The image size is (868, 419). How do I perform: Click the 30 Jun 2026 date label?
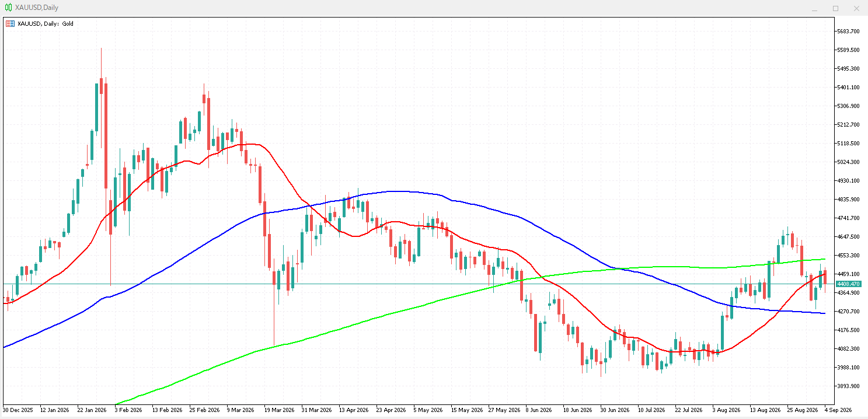pos(615,410)
